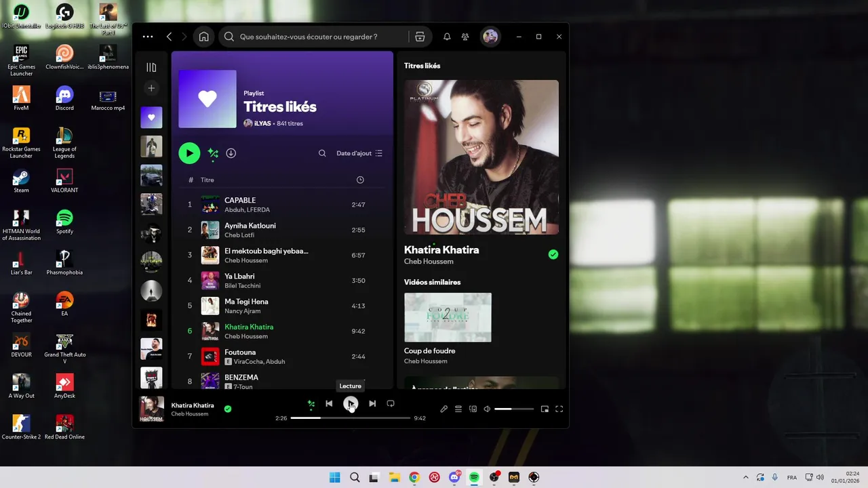Open the Spotify desktop shortcut
Screen dimensions: 868x488
tap(64, 222)
